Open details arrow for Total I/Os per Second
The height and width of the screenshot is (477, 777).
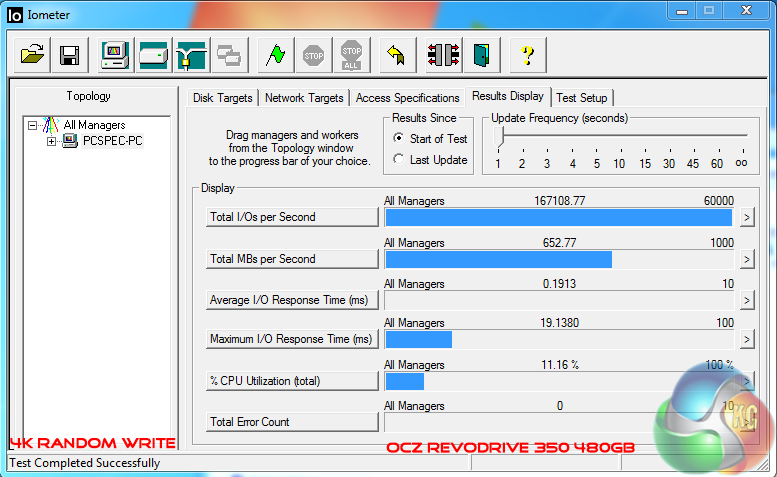(747, 217)
